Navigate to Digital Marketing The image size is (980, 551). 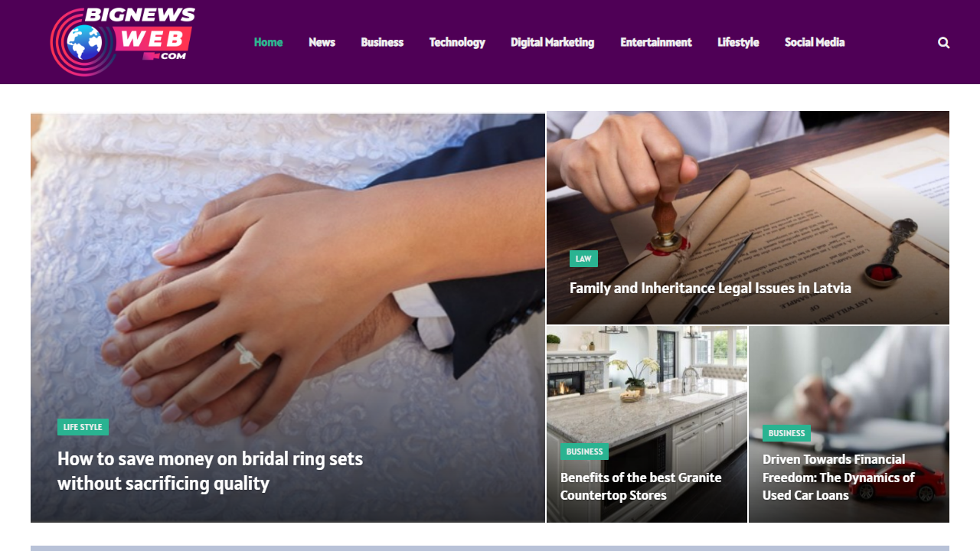[552, 42]
